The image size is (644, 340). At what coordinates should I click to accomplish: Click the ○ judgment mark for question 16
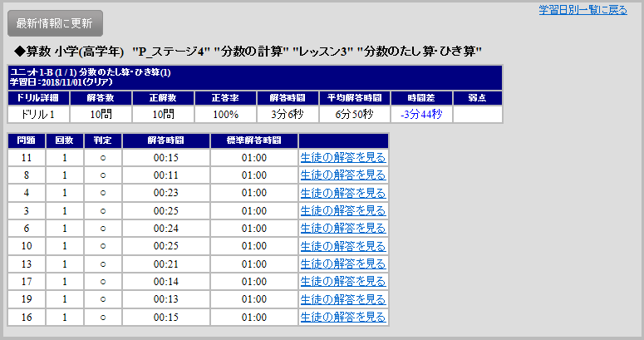pos(103,317)
